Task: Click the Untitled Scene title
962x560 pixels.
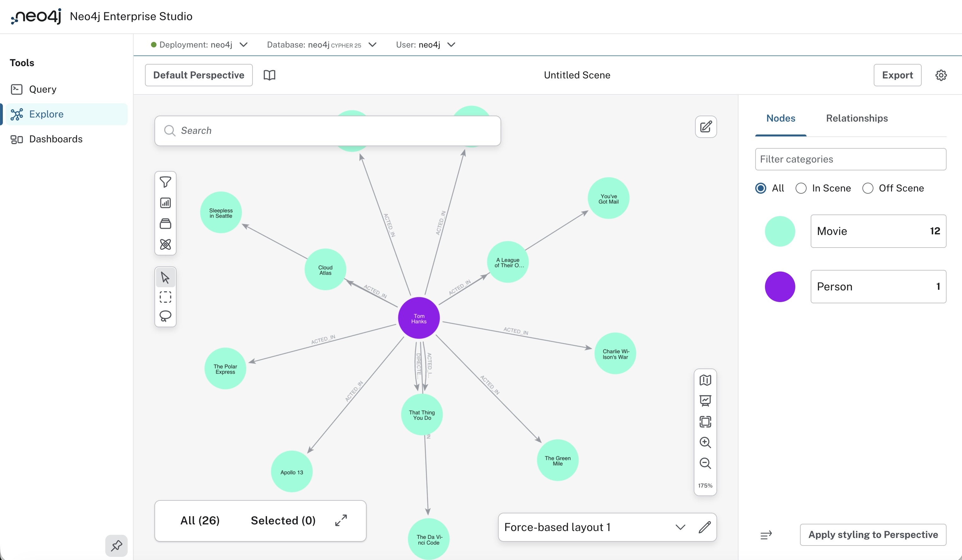Action: point(577,75)
